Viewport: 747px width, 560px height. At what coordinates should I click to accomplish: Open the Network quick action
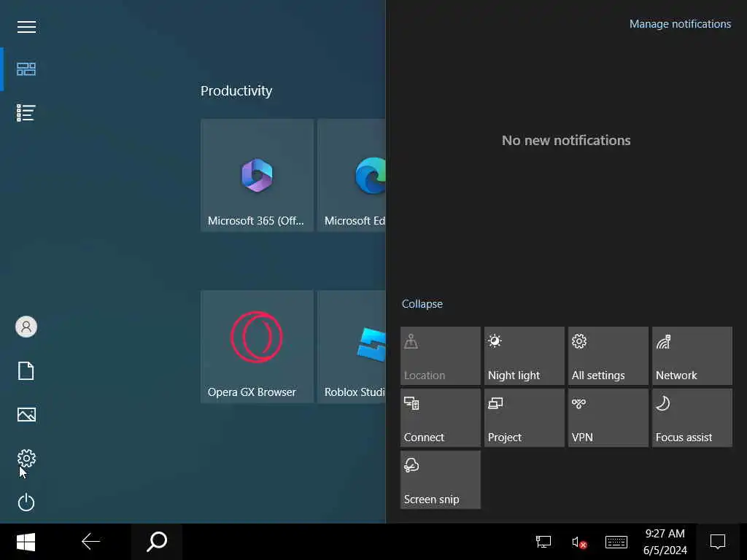pyautogui.click(x=692, y=356)
